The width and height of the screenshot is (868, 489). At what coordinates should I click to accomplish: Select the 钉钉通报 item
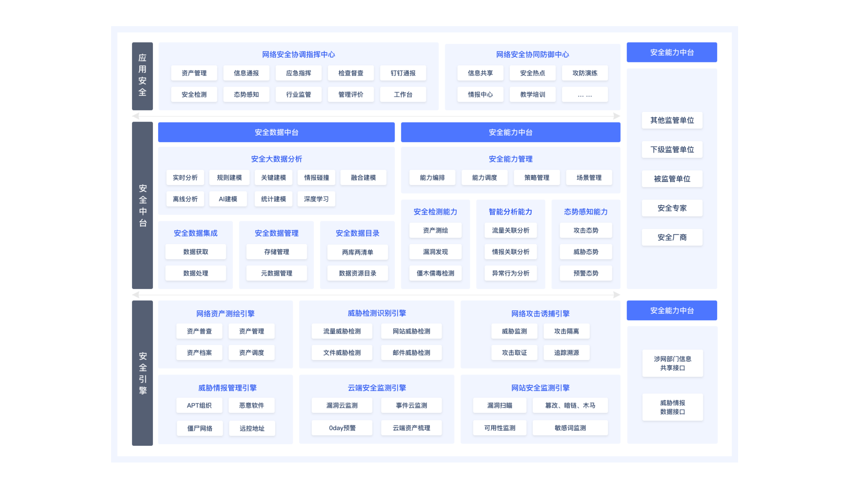tap(403, 73)
